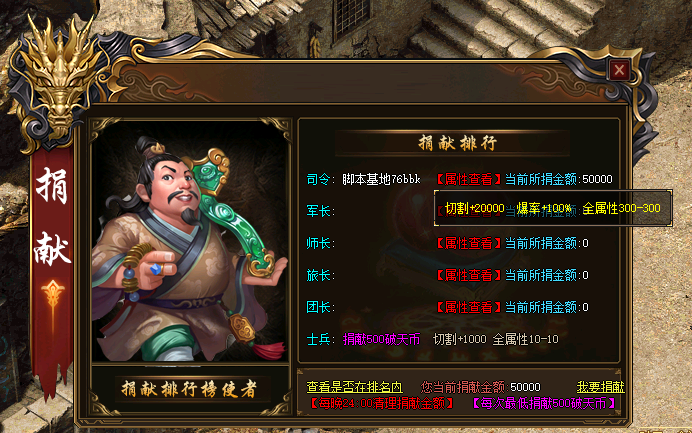Click 捐献500破天币 soldier requirement text
Viewport: 692px width, 433px height.
(381, 339)
